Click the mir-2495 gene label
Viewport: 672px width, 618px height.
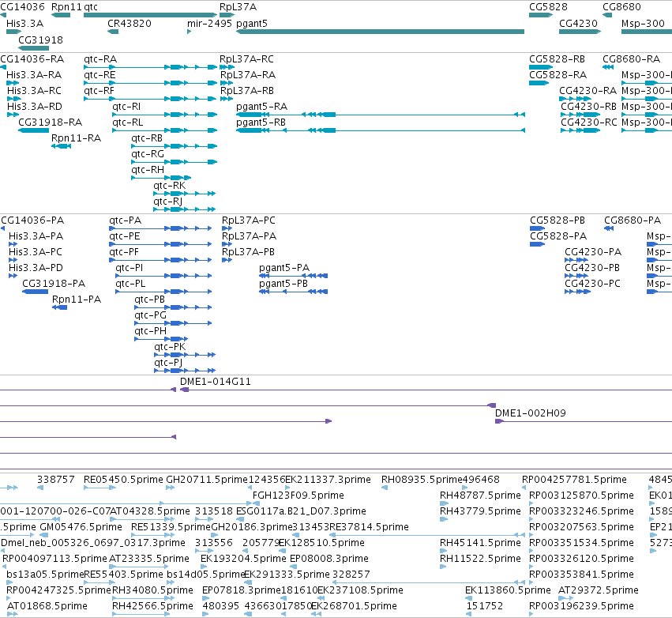pyautogui.click(x=209, y=24)
